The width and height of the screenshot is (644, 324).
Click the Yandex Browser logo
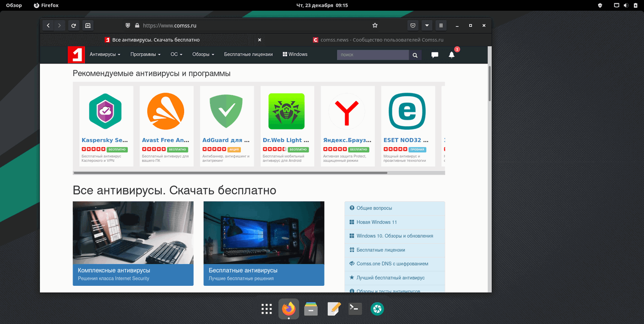[347, 111]
